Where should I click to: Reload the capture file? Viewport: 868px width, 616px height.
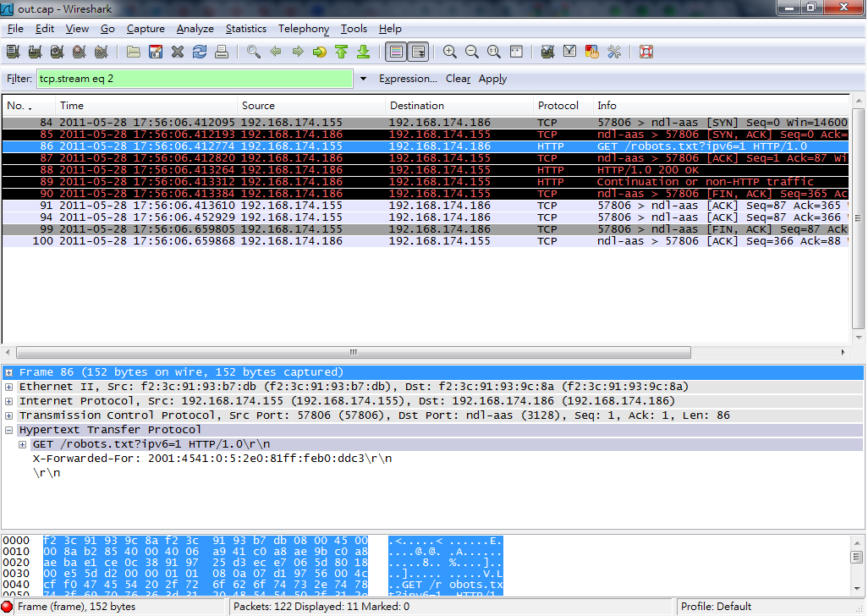[x=200, y=52]
